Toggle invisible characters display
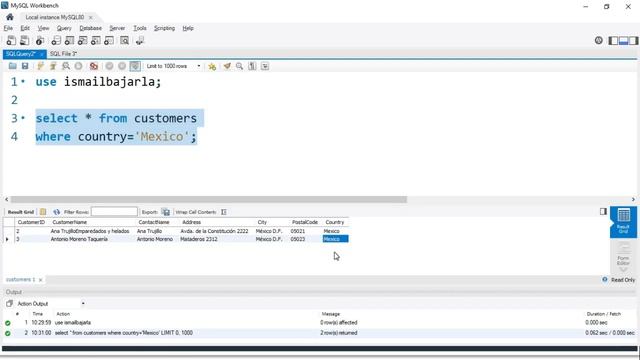The width and height of the screenshot is (640, 360). pyautogui.click(x=252, y=66)
